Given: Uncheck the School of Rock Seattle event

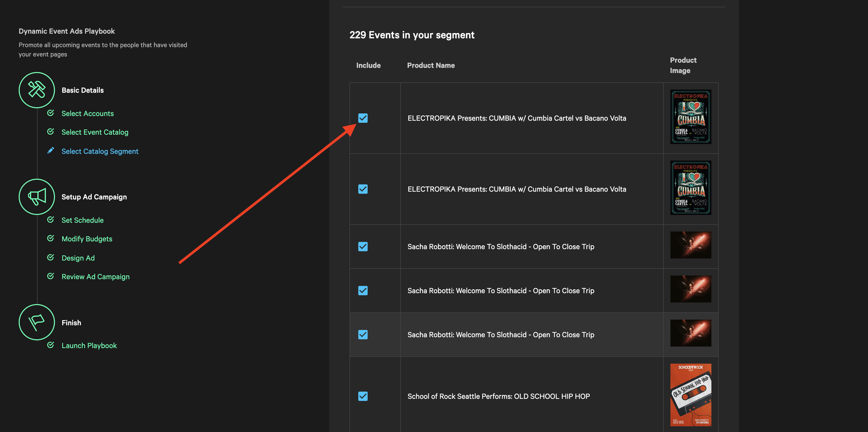Looking at the screenshot, I should tap(363, 396).
